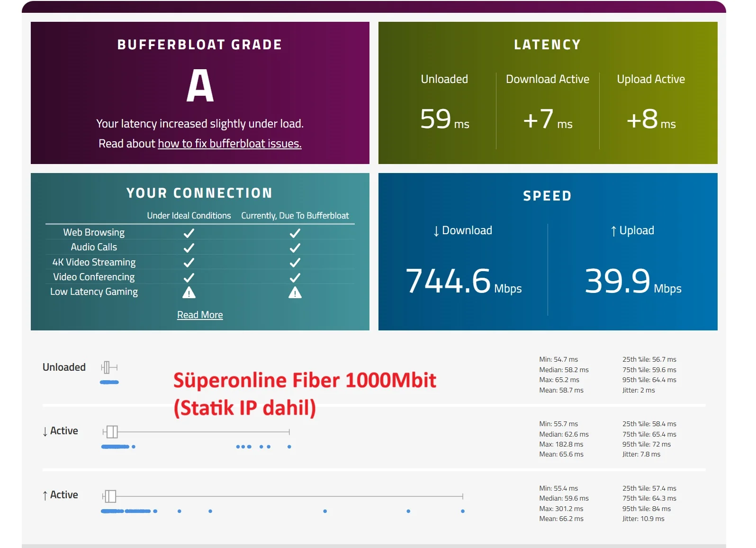This screenshot has width=756, height=548.
Task: Click the 4K Video Streaming ideal checkmark
Action: (189, 263)
